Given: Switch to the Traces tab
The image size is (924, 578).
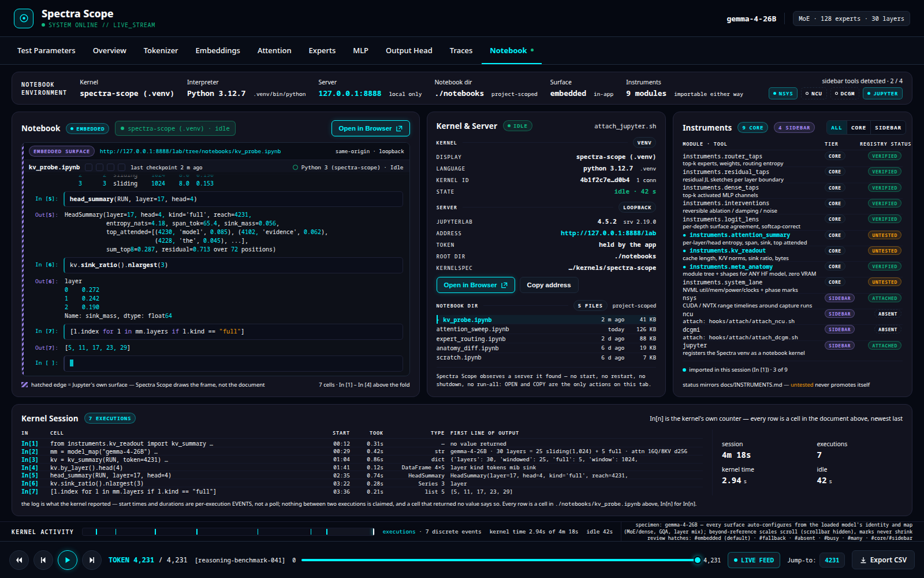Looking at the screenshot, I should pos(461,51).
